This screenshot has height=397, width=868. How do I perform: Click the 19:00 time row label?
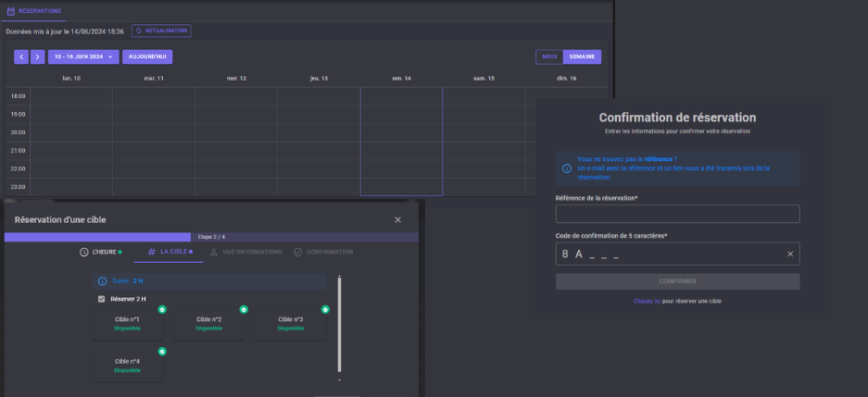(x=19, y=115)
